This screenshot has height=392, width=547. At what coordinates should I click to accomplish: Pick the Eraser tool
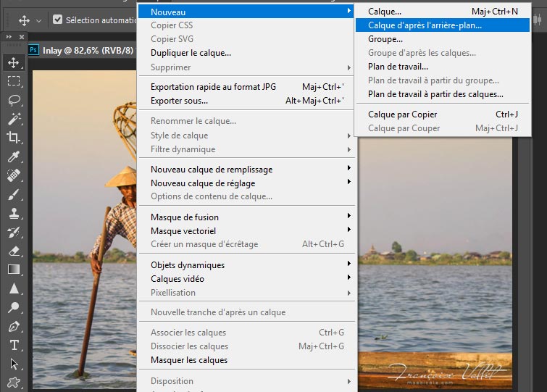14,251
